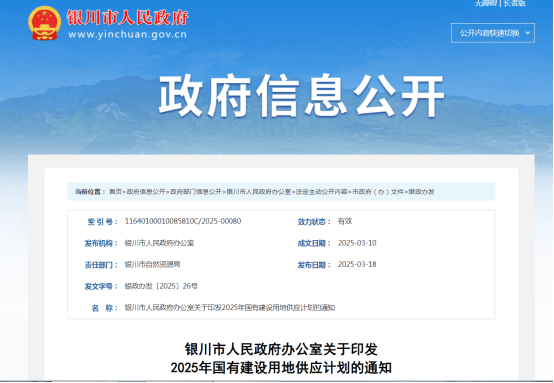
Task: Click the national emblem logo icon
Action: 44,23
